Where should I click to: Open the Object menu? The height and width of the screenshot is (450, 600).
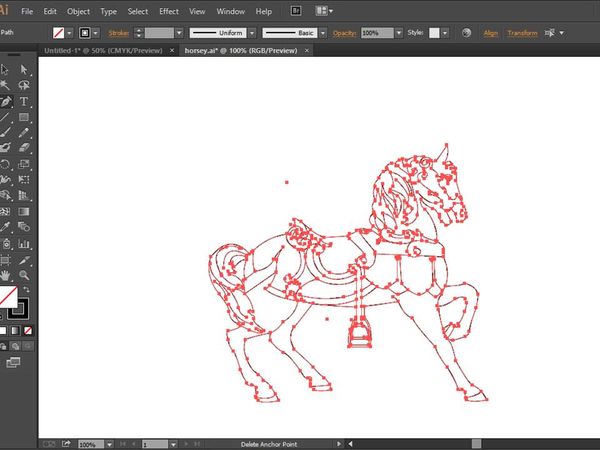click(x=78, y=11)
